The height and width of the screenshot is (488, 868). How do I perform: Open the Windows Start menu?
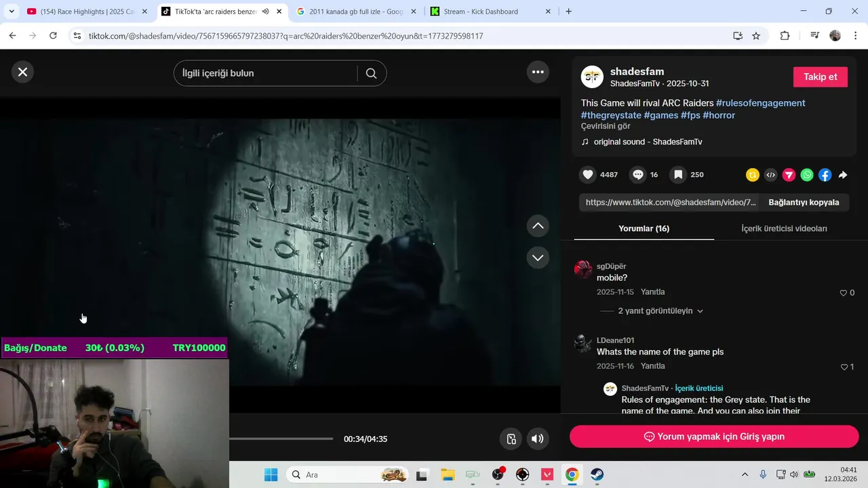[x=271, y=474]
